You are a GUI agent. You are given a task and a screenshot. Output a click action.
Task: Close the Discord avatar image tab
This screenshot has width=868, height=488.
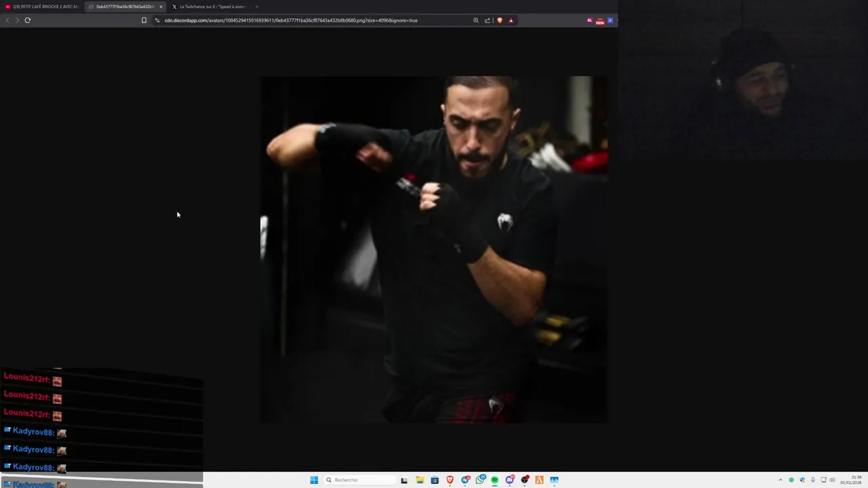point(161,7)
